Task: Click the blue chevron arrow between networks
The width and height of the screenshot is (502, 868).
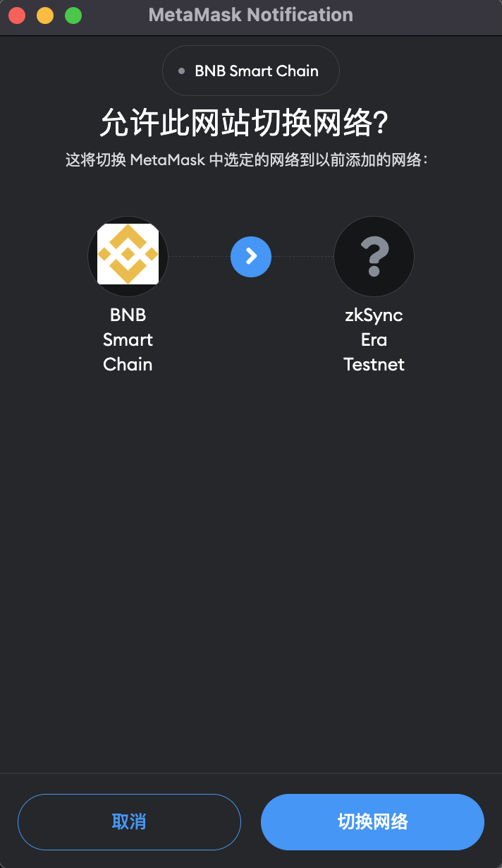Action: click(x=251, y=256)
